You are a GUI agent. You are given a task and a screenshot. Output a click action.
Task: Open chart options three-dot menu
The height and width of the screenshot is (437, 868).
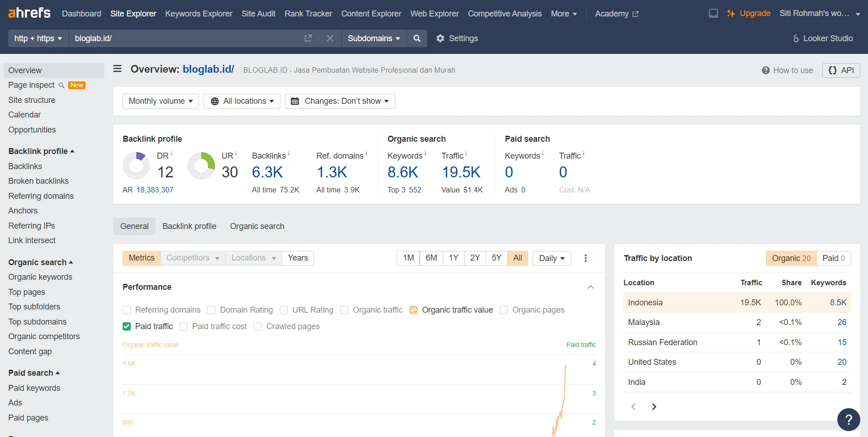tap(585, 258)
